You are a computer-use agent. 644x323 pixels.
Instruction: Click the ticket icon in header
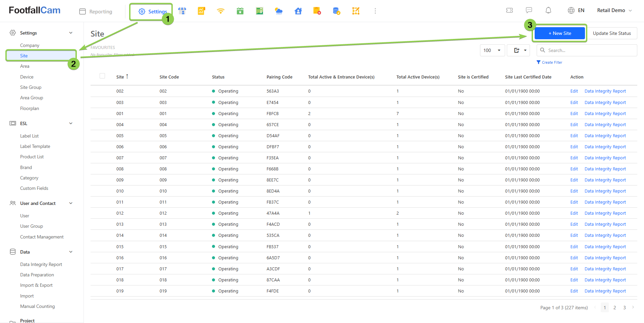(509, 10)
